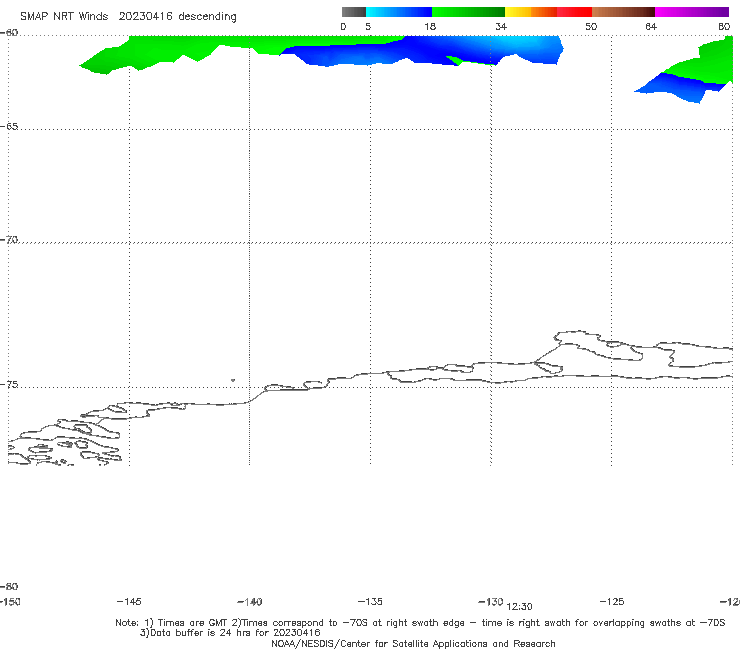The width and height of the screenshot is (740, 650).
Task: Click the gray segment of the color bar
Action: point(353,12)
